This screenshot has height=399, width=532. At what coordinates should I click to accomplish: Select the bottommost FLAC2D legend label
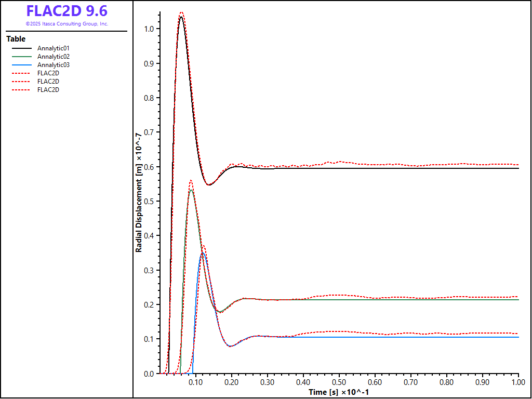point(48,90)
